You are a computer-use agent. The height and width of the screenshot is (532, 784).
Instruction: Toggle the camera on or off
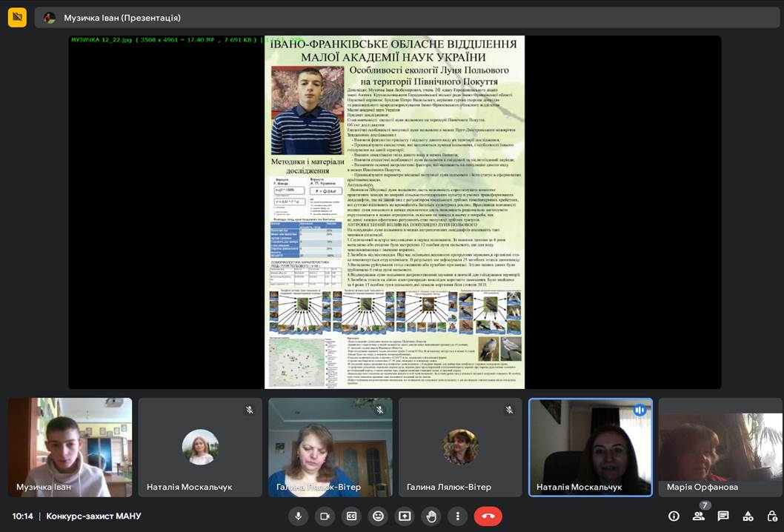(325, 516)
